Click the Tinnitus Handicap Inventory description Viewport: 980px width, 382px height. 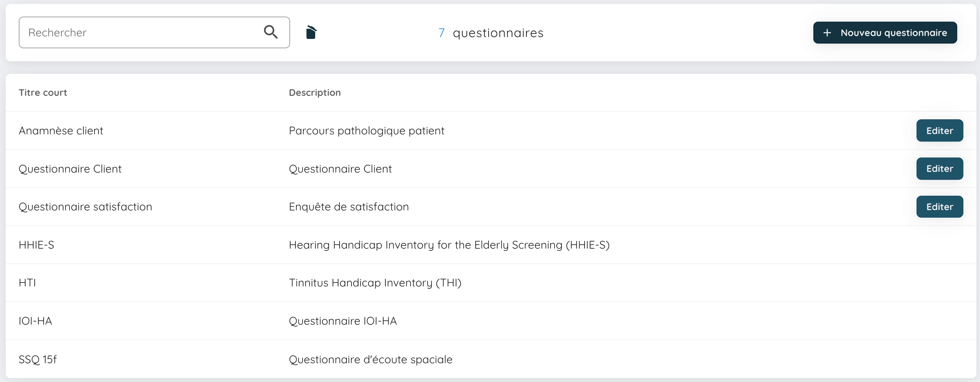click(x=375, y=283)
